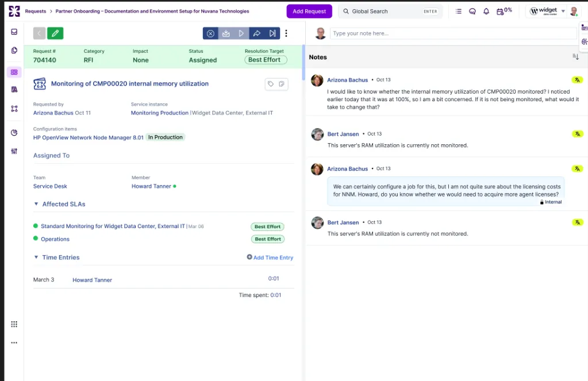
Task: Open the apps grid icon
Action: pos(14,324)
